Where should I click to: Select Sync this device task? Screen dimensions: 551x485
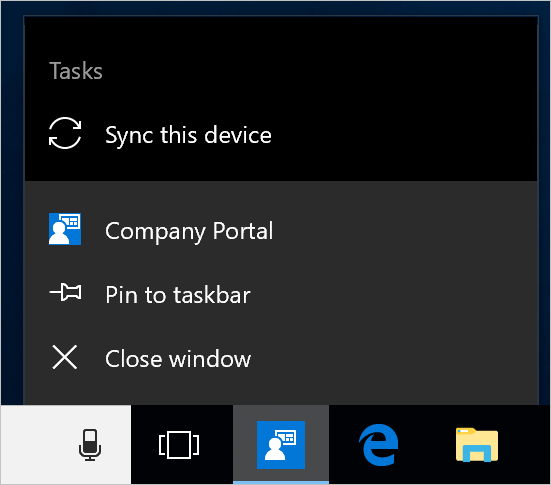[281, 135]
